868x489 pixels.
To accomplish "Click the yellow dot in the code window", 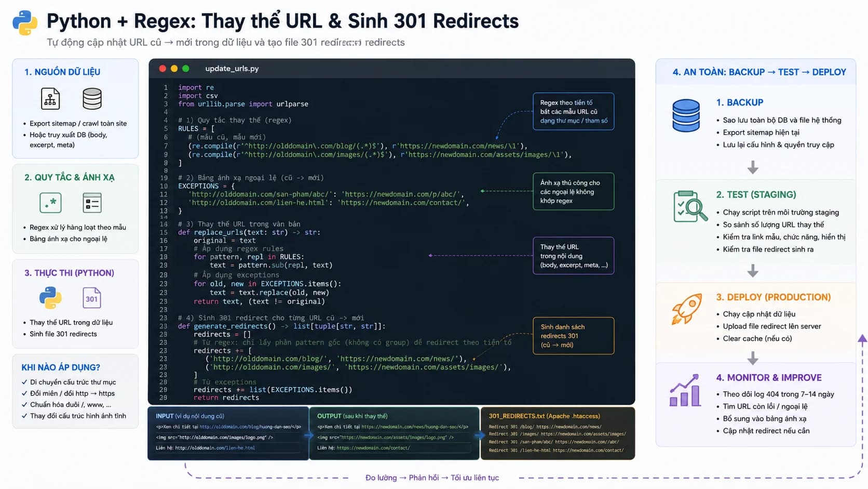I will [174, 69].
